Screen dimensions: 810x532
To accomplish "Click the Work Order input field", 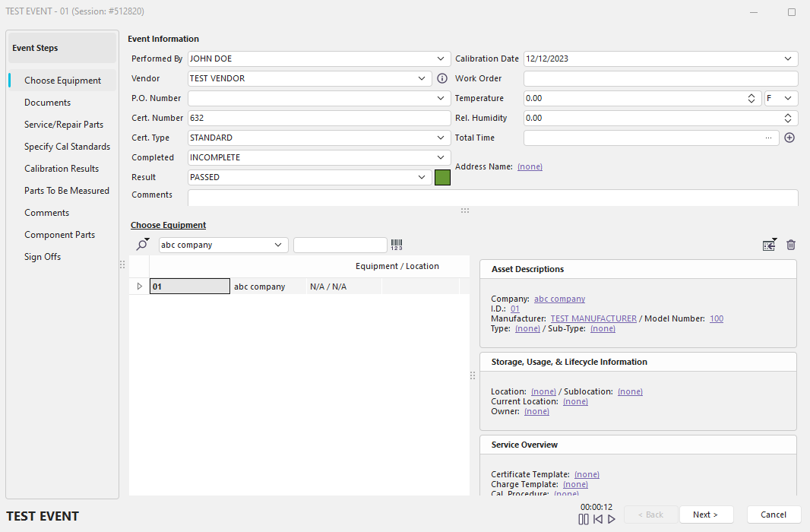I will click(x=660, y=78).
